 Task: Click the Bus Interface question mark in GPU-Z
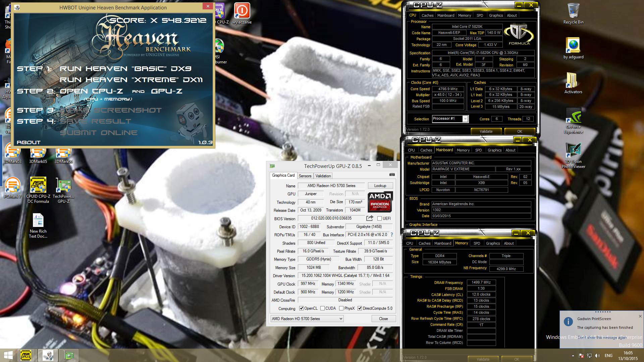tap(391, 235)
